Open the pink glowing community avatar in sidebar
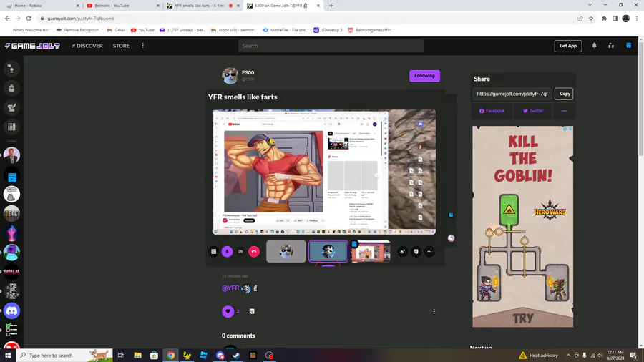 coord(11,233)
